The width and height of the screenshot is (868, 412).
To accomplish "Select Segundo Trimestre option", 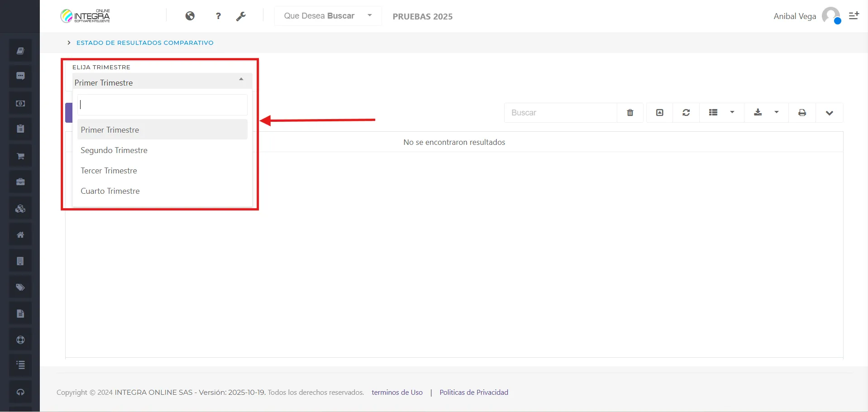I will click(x=114, y=150).
